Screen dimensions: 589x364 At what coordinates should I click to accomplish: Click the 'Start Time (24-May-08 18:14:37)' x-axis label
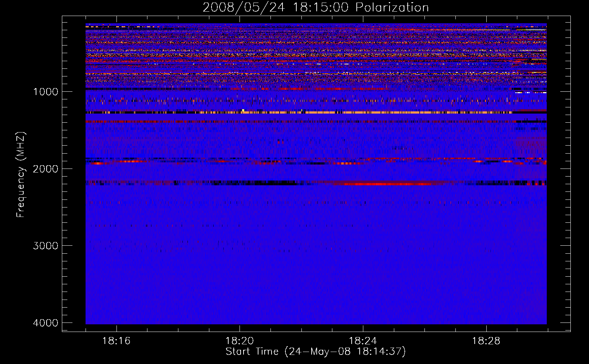point(316,352)
